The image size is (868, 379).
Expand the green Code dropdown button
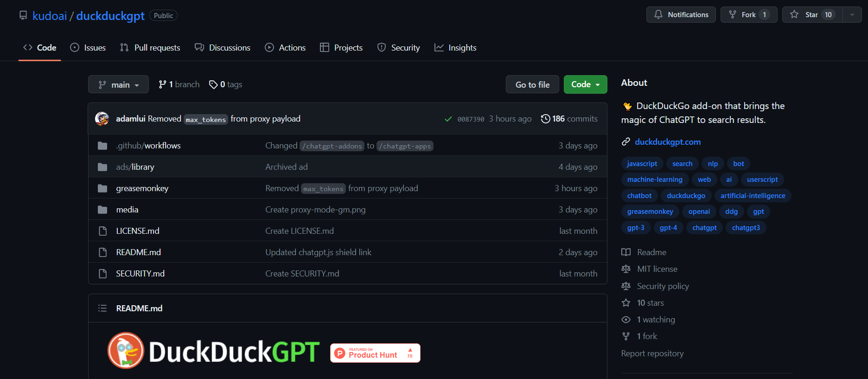586,84
